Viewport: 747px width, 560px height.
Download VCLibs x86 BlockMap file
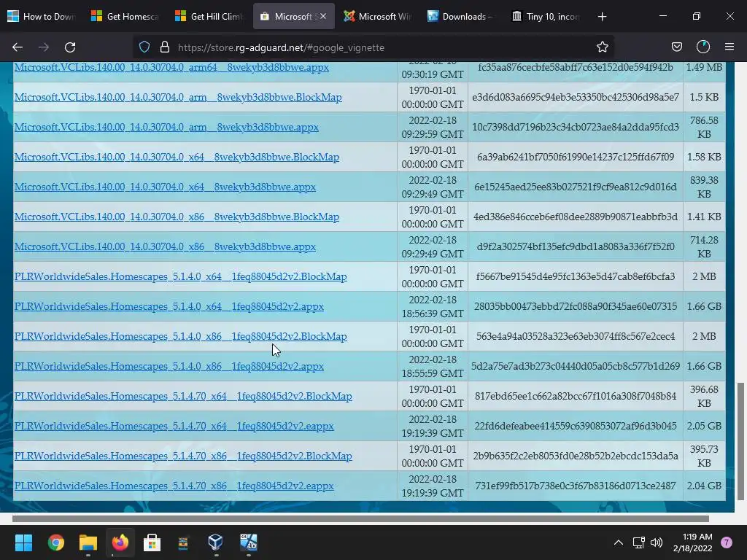click(x=177, y=217)
